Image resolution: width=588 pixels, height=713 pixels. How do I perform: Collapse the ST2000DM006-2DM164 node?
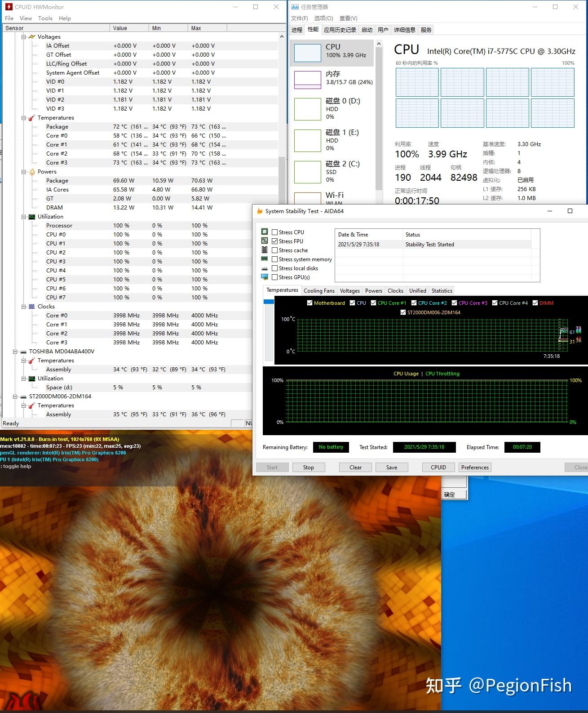click(15, 397)
